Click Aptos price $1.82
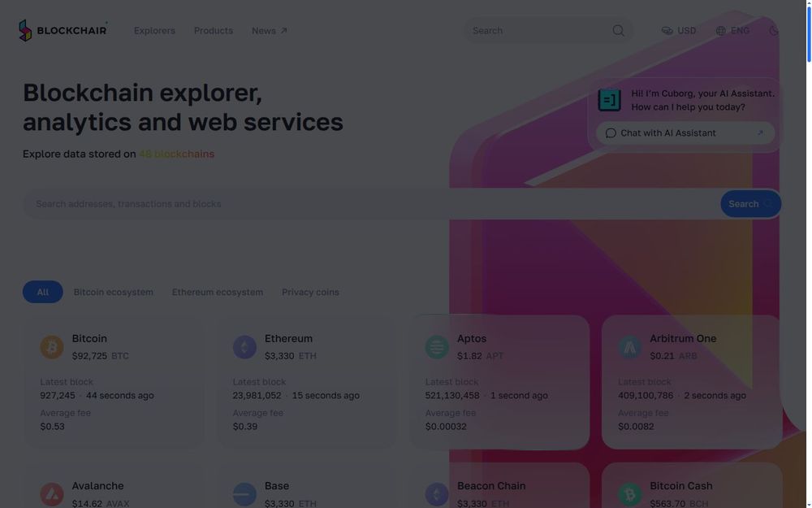The height and width of the screenshot is (508, 812). 469,356
